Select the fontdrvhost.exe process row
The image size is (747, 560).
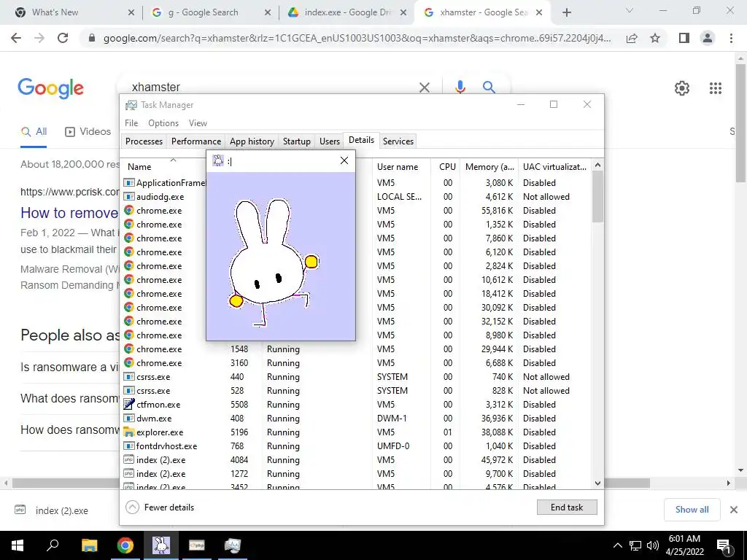(x=356, y=446)
